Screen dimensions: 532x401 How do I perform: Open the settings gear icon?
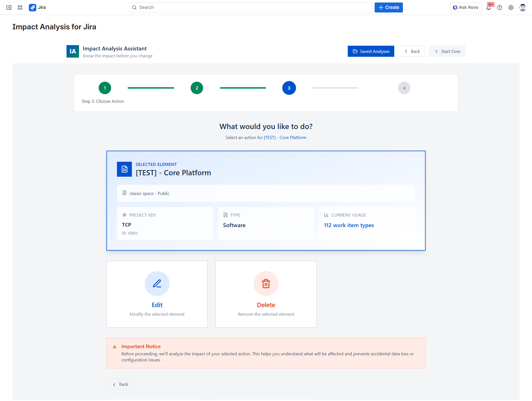(x=511, y=7)
